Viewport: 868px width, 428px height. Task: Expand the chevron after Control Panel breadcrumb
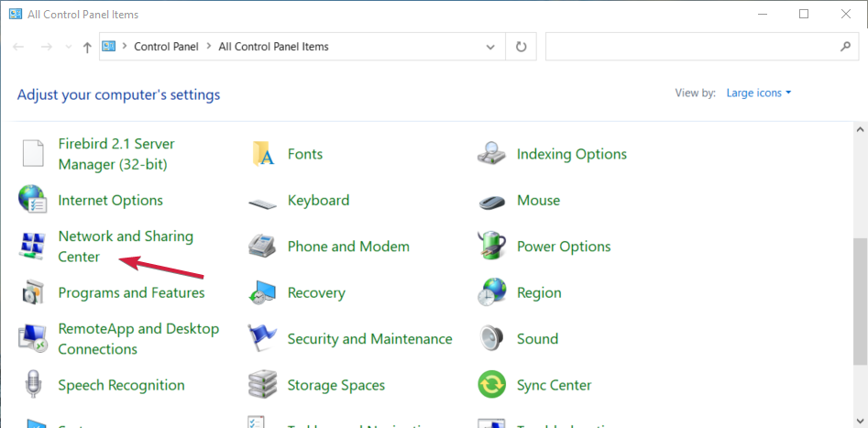[207, 47]
